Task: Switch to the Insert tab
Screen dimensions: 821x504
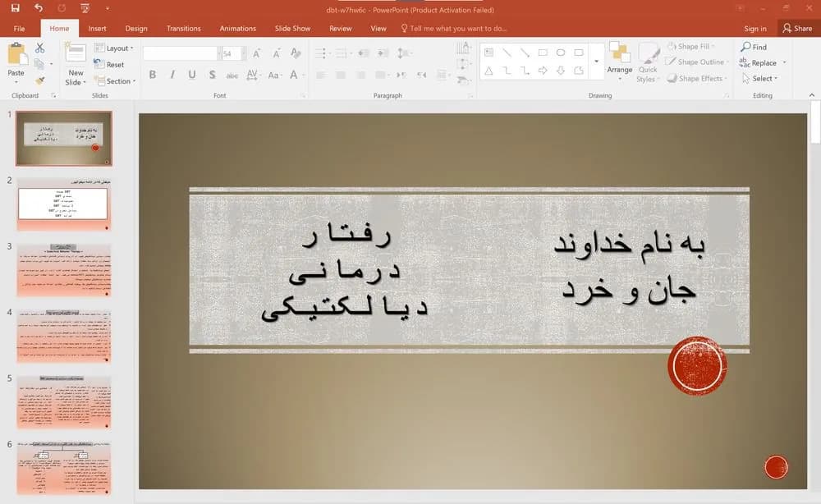Action: click(97, 28)
